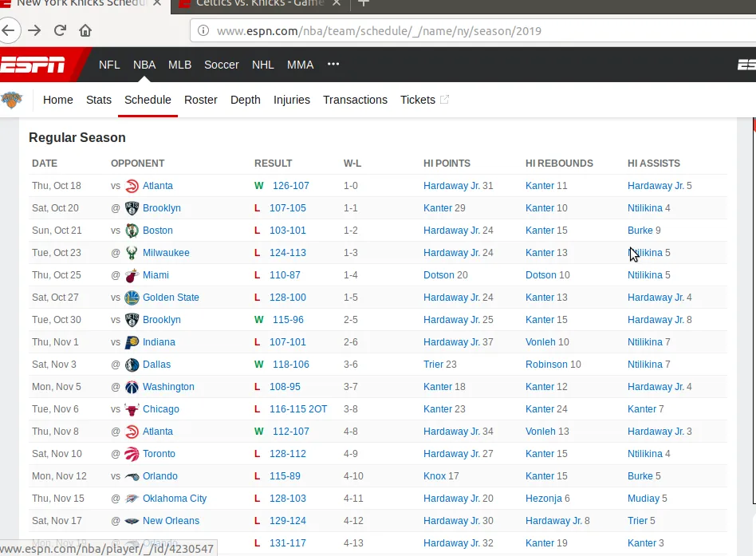Open 116-115 2OT result vs Chicago
Image resolution: width=756 pixels, height=556 pixels.
tap(298, 409)
